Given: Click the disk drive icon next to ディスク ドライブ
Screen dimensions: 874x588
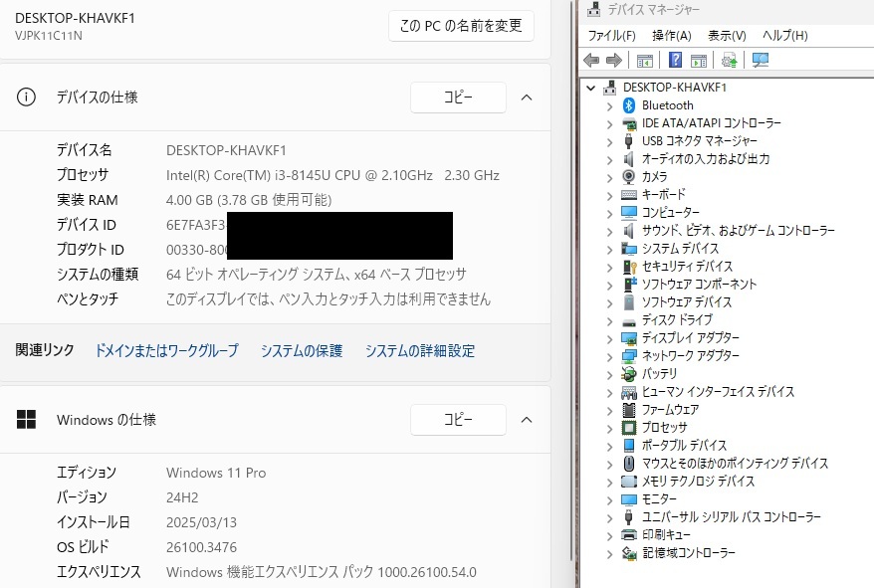Looking at the screenshot, I should [629, 322].
